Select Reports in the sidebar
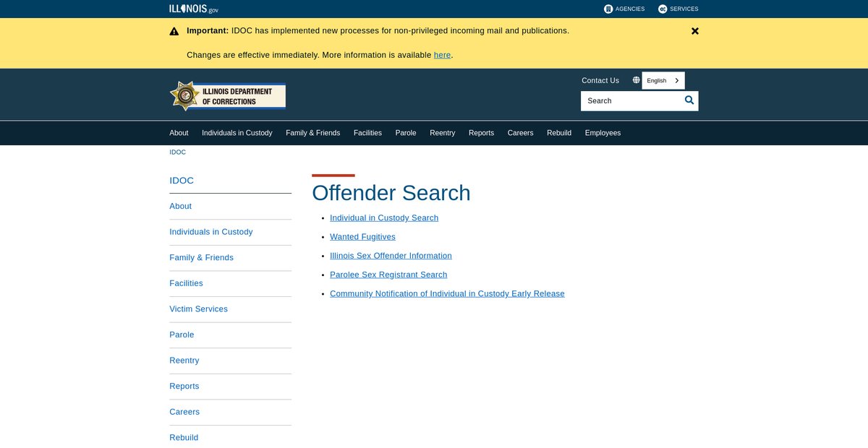The height and width of the screenshot is (448, 868). click(x=184, y=387)
